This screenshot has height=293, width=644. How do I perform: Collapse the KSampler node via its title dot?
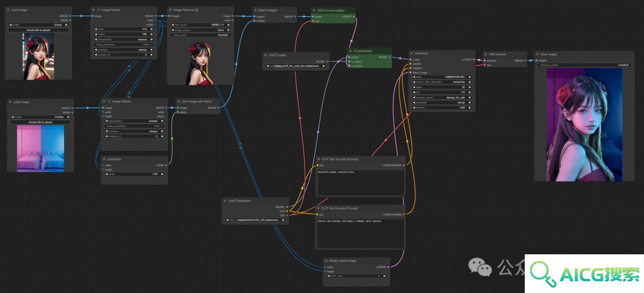coord(411,54)
